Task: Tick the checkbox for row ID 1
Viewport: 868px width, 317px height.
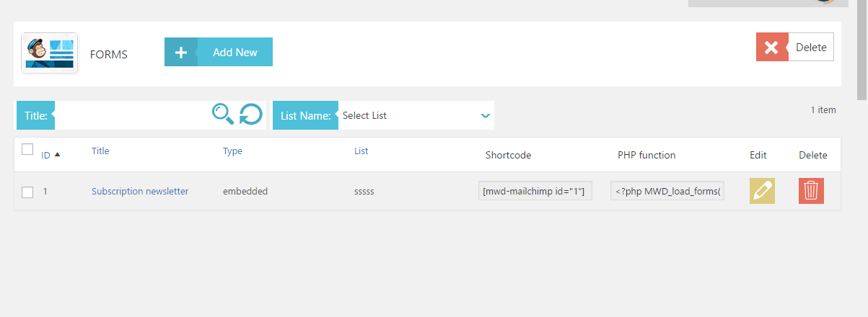Action: click(x=27, y=192)
